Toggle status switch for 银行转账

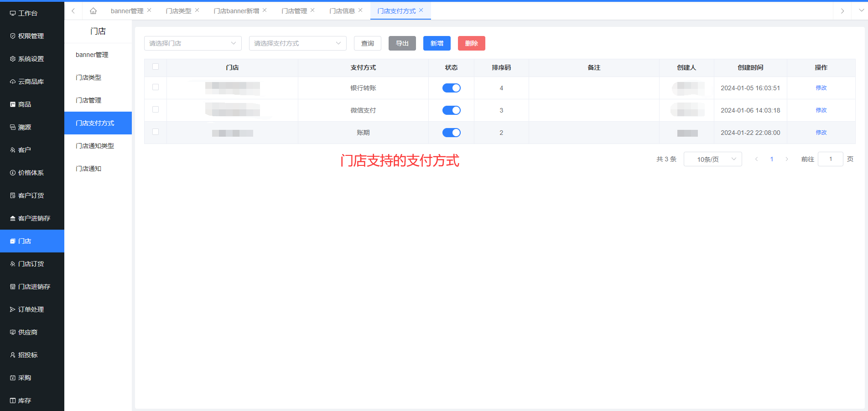click(452, 88)
